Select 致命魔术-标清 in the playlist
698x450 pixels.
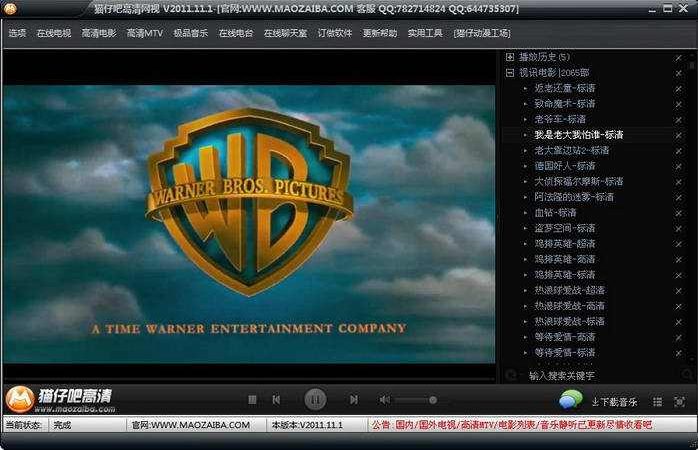tap(564, 104)
